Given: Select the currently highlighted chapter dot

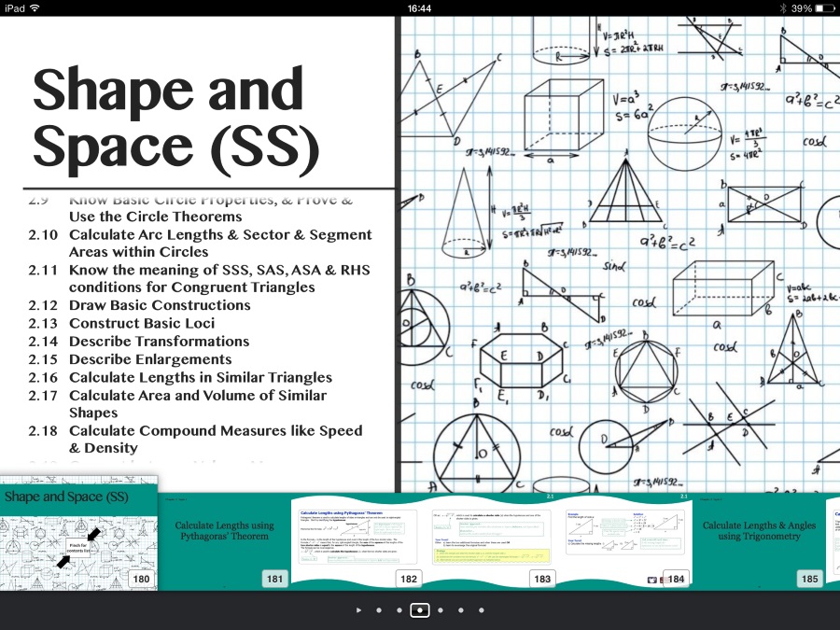Looking at the screenshot, I should tap(420, 610).
